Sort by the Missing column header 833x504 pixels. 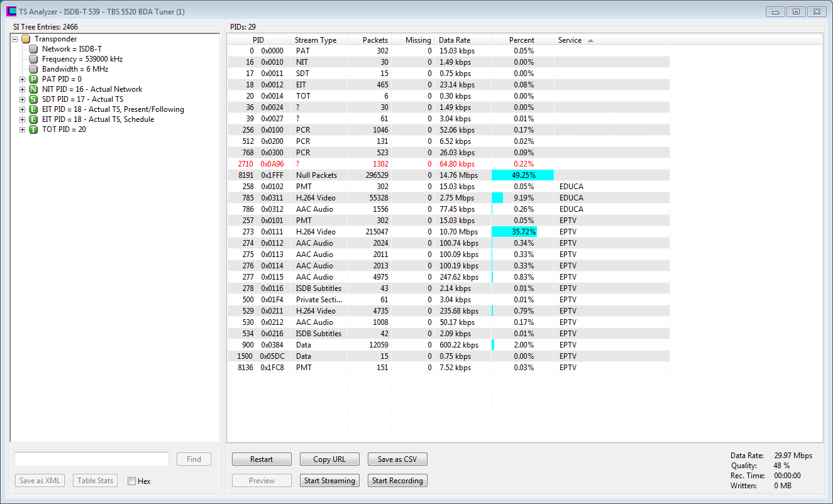point(413,40)
